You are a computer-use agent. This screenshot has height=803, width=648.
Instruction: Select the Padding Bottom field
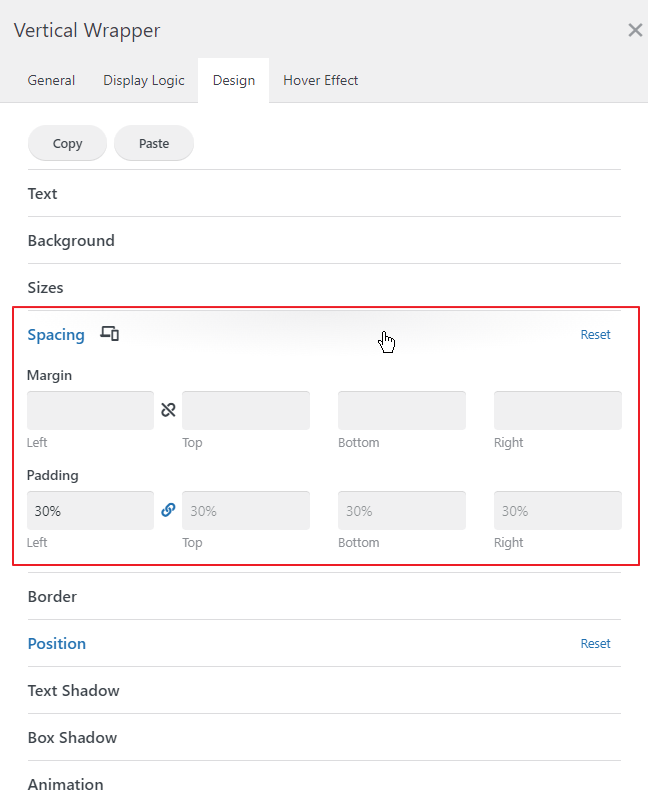point(402,511)
